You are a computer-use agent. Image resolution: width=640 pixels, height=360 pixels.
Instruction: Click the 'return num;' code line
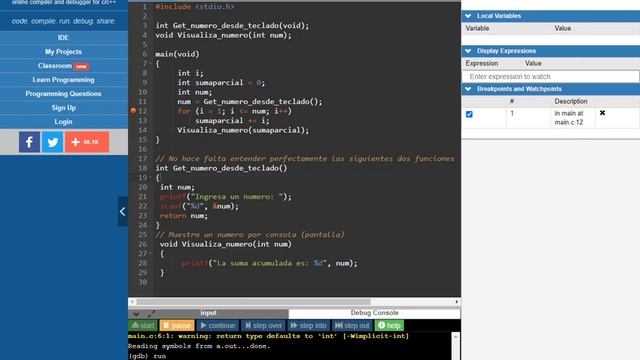[x=184, y=216]
